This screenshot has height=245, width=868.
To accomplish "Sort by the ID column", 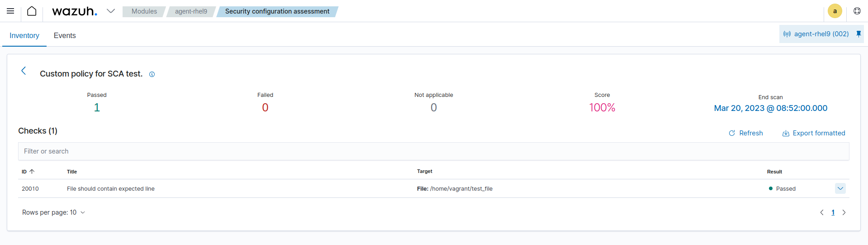I will (x=28, y=172).
